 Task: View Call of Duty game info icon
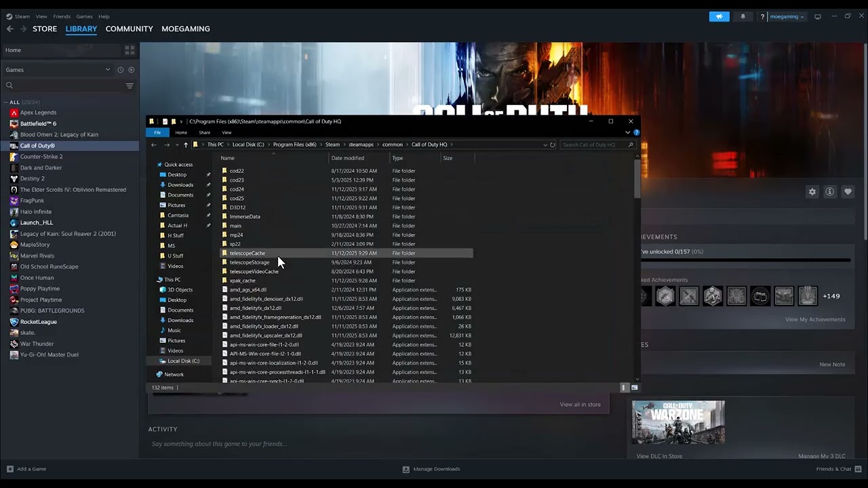[x=829, y=192]
